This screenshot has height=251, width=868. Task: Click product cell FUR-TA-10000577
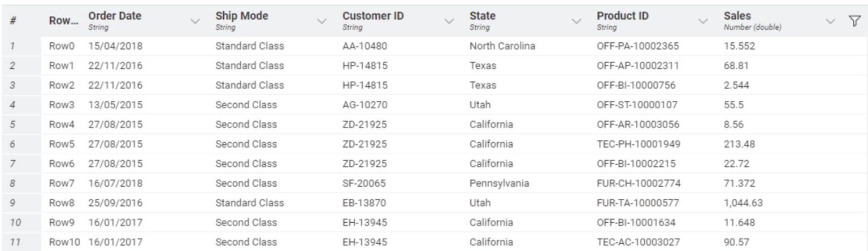click(638, 202)
